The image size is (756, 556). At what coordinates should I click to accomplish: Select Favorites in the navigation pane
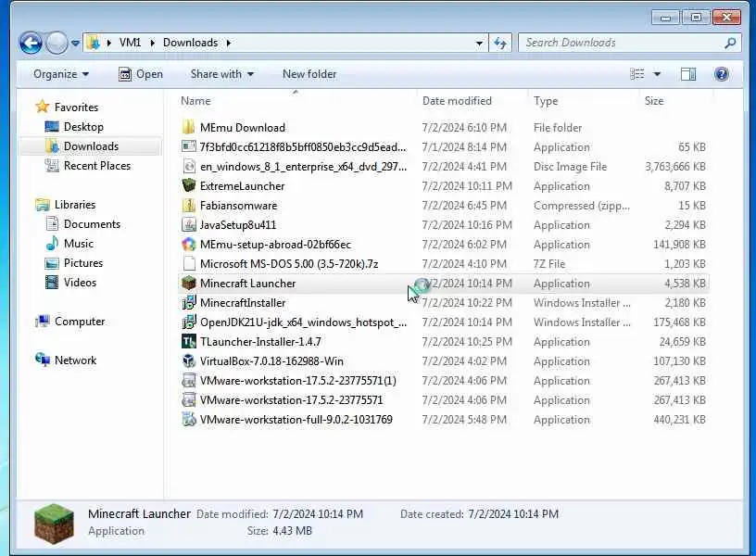click(67, 107)
